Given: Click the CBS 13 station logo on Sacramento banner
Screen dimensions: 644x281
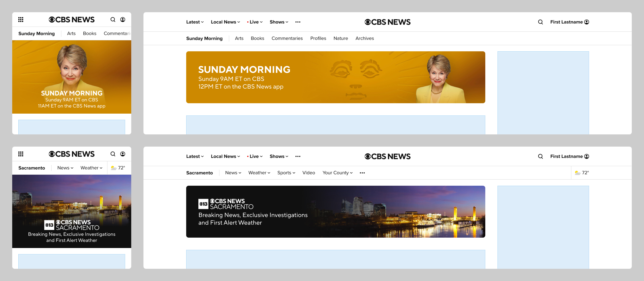Looking at the screenshot, I should 203,203.
